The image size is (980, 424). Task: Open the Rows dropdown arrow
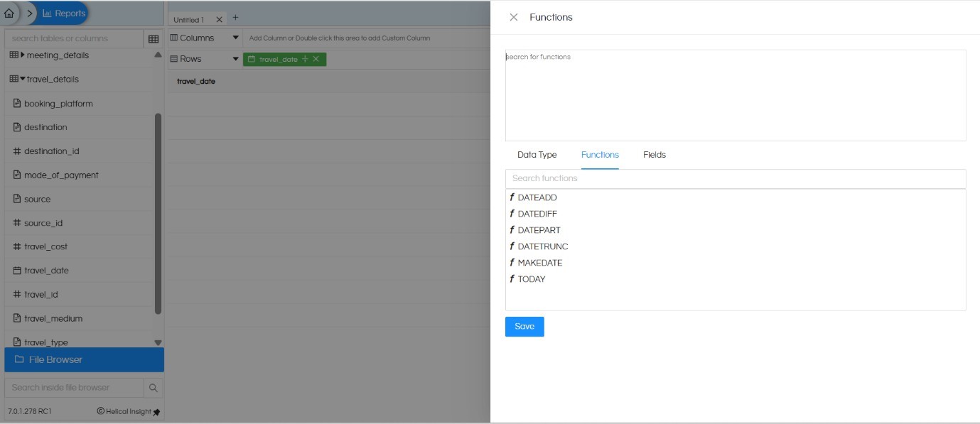pyautogui.click(x=236, y=59)
